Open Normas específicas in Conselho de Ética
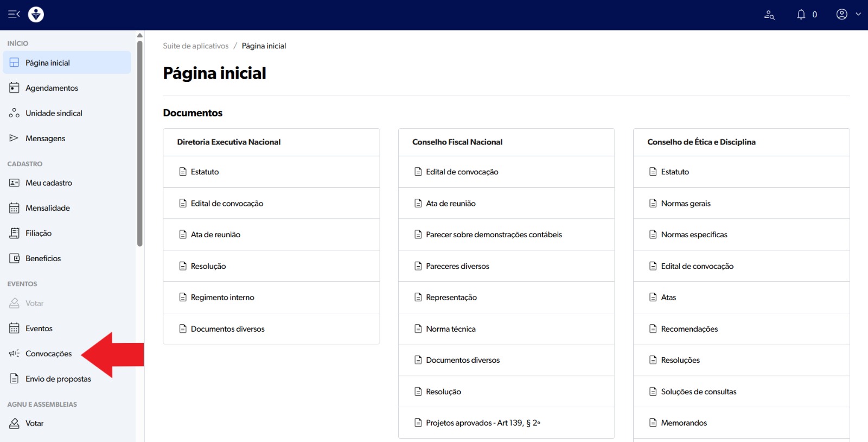Screen dimensions: 868x442 [x=694, y=235]
